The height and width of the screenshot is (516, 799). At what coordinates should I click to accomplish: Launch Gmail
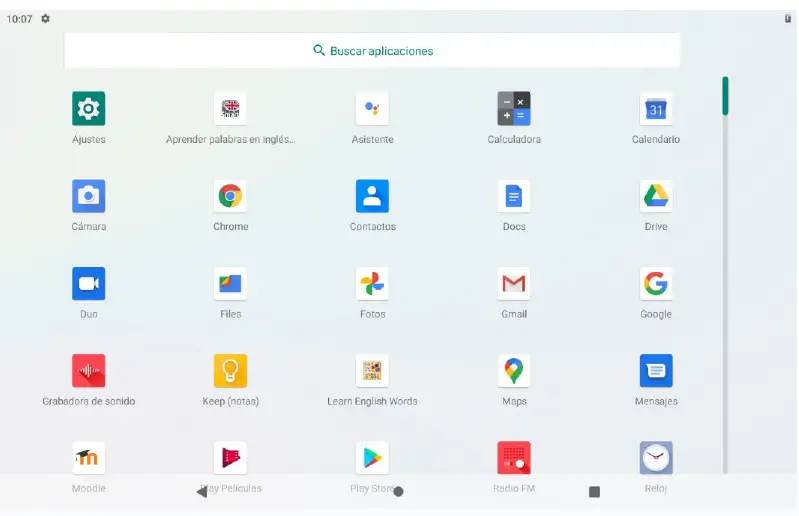[514, 284]
